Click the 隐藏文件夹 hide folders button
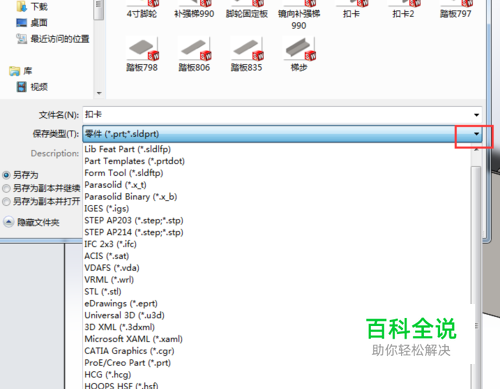 pyautogui.click(x=31, y=222)
